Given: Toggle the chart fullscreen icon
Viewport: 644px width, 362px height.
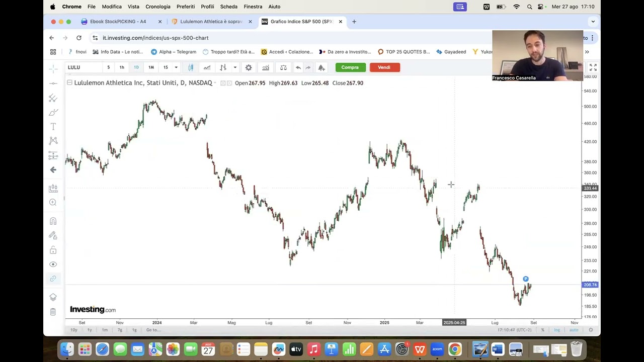Looking at the screenshot, I should coord(593,67).
